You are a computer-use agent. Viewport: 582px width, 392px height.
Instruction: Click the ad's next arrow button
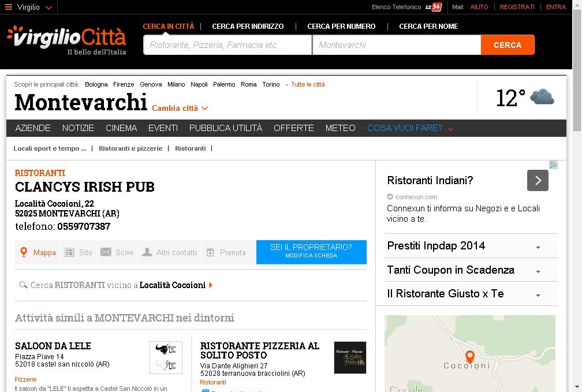pyautogui.click(x=538, y=180)
